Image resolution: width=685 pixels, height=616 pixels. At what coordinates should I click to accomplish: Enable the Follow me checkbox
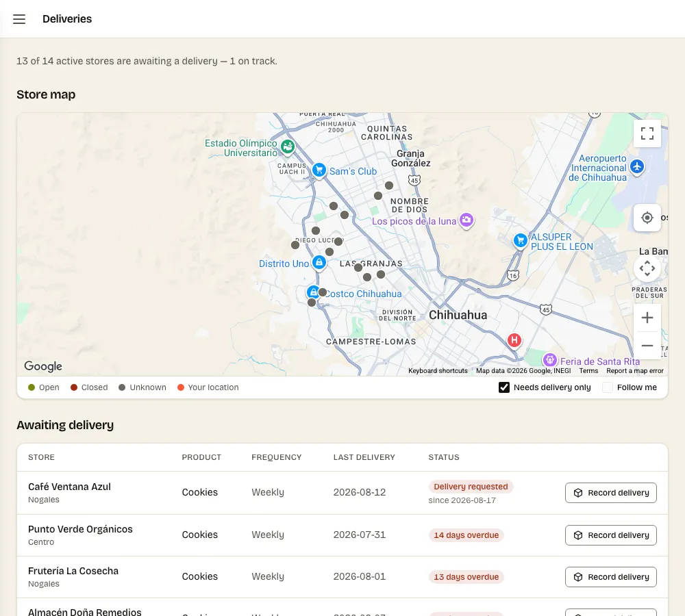[x=607, y=387]
